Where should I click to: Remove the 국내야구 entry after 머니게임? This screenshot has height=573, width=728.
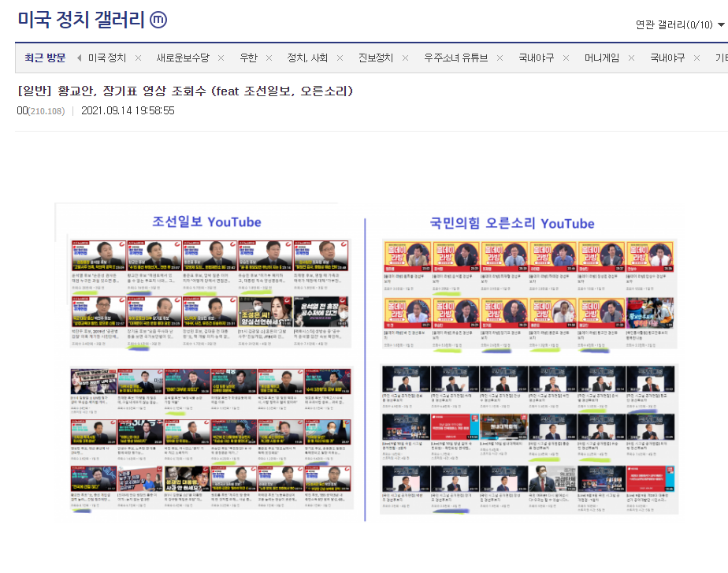coord(697,58)
